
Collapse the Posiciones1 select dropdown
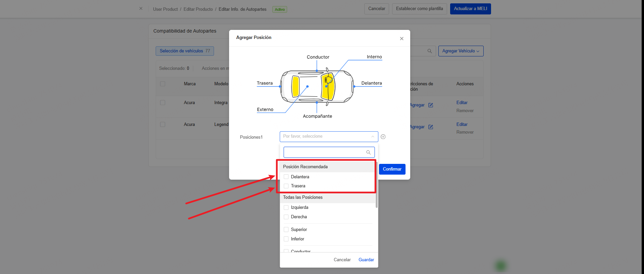372,137
